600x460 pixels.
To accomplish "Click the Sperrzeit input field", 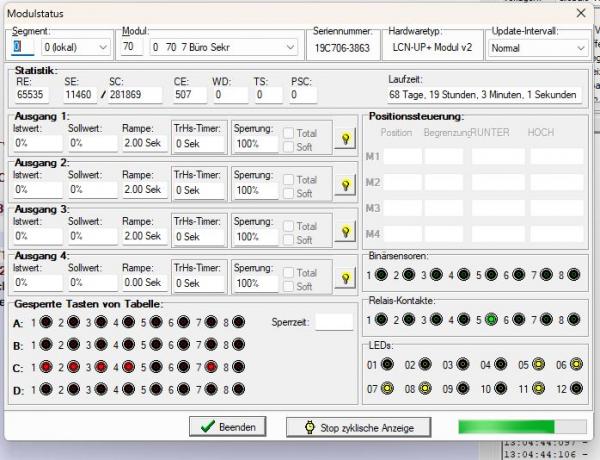I will [334, 322].
